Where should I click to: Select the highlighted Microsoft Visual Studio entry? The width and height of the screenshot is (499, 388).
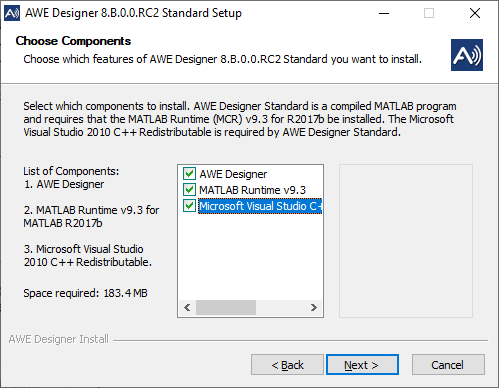[260, 206]
